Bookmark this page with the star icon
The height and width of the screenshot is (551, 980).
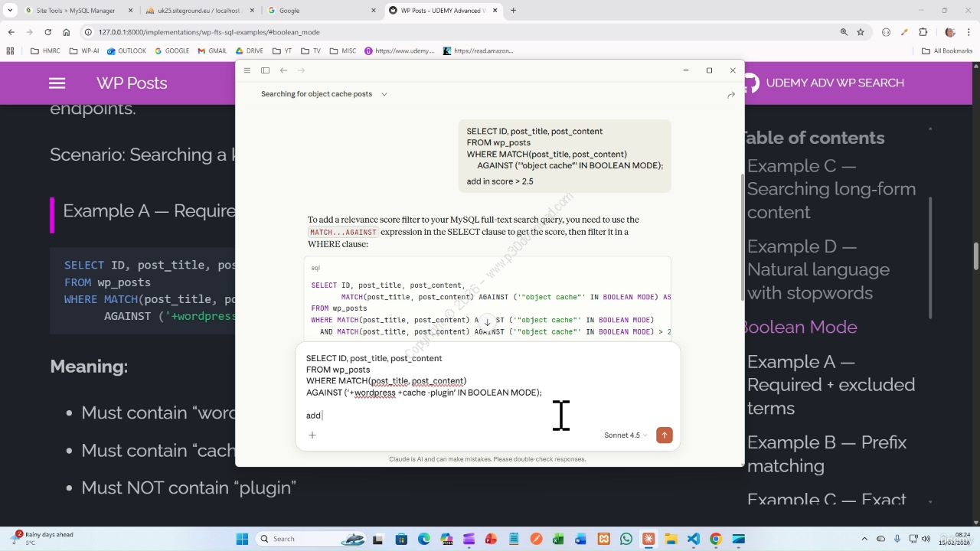[x=861, y=32]
